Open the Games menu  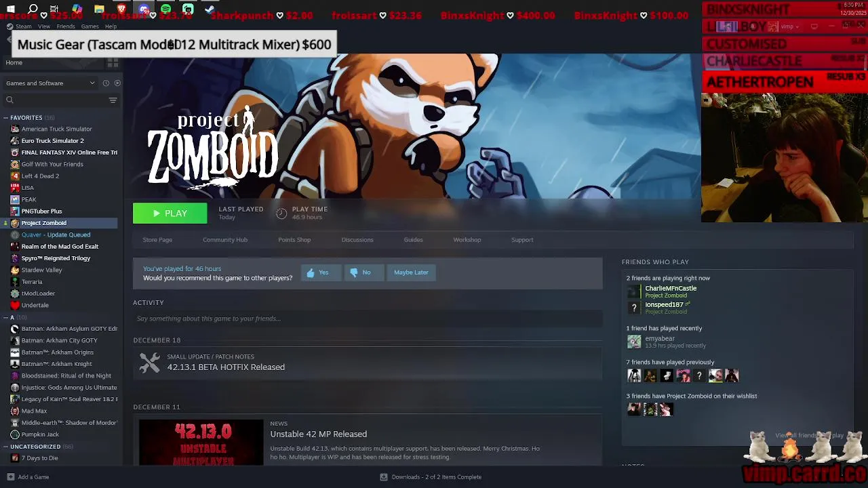tap(90, 26)
